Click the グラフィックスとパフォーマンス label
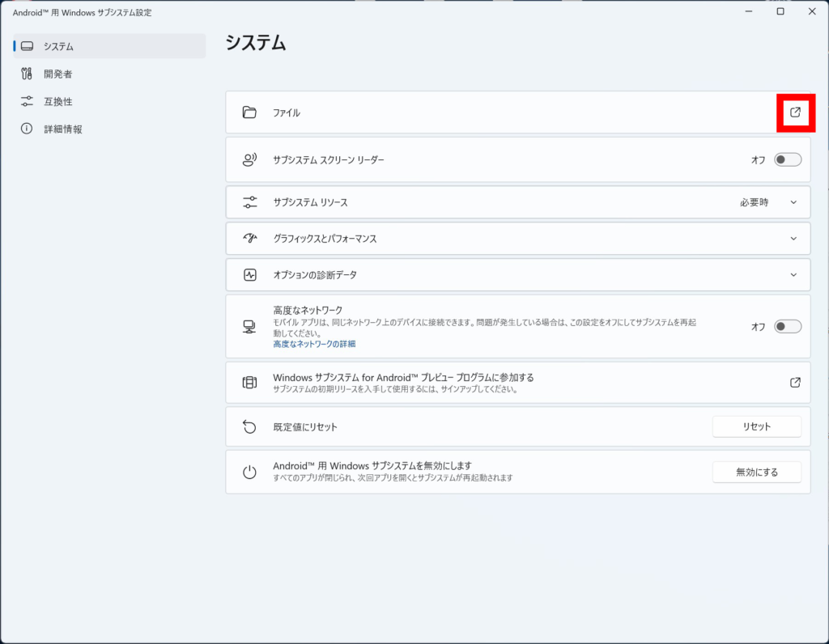829x644 pixels. tap(325, 239)
